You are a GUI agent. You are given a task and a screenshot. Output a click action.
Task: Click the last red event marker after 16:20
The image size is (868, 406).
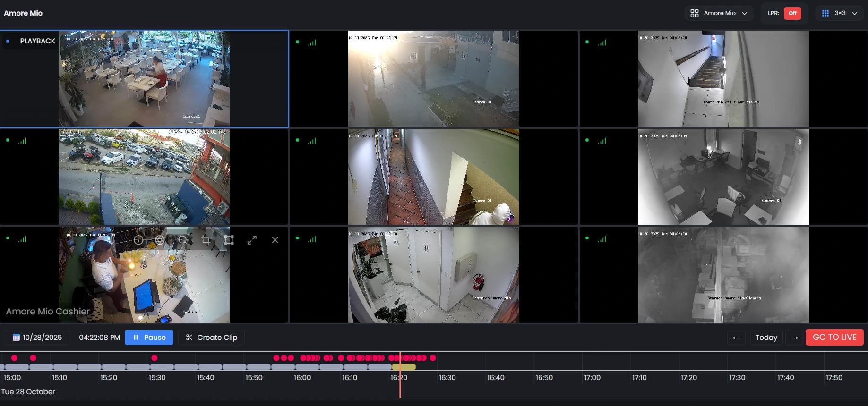tap(433, 358)
